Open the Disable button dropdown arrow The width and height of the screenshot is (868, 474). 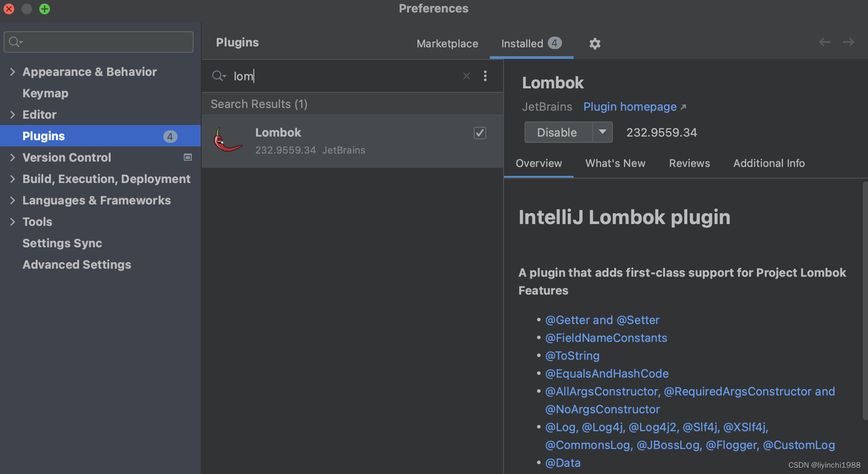click(603, 132)
